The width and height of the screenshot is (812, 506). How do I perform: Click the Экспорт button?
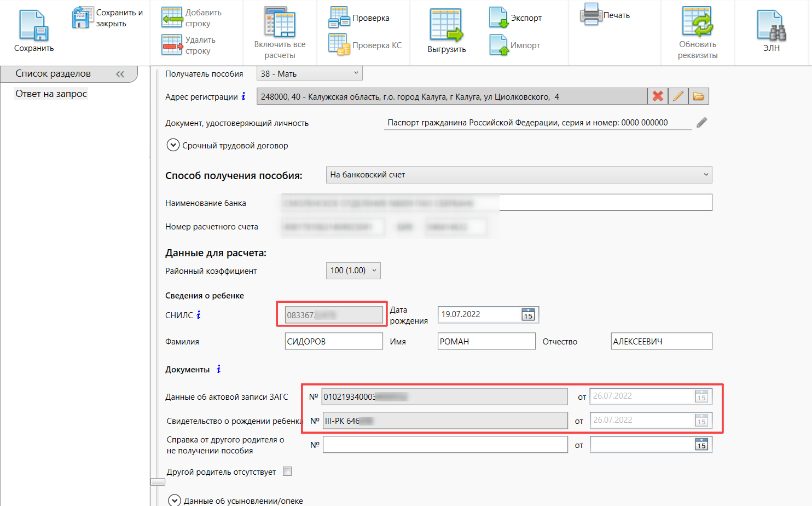click(515, 18)
